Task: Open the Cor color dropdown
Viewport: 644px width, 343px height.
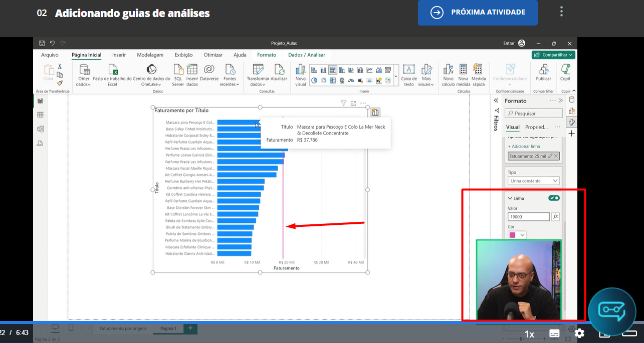Action: point(517,235)
